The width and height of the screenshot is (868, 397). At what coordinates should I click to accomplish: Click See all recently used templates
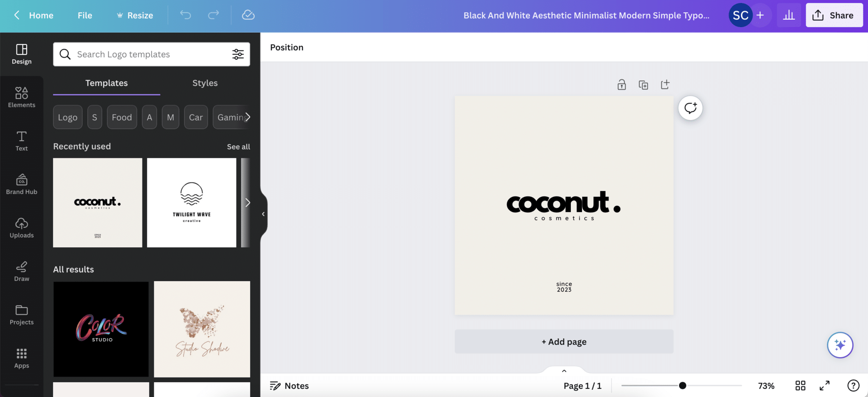pyautogui.click(x=238, y=146)
